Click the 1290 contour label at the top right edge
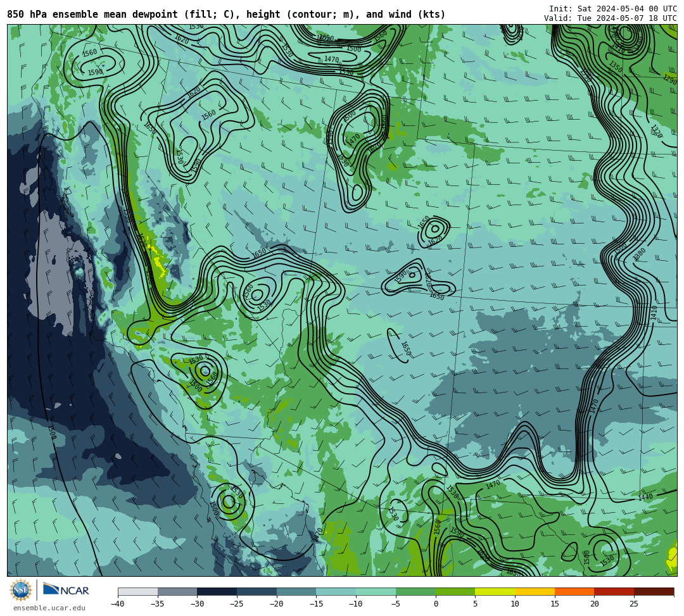The image size is (684, 616). point(669,79)
